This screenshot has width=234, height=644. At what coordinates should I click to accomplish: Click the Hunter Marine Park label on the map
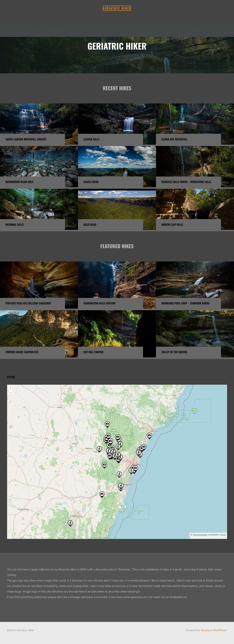[x=195, y=411]
